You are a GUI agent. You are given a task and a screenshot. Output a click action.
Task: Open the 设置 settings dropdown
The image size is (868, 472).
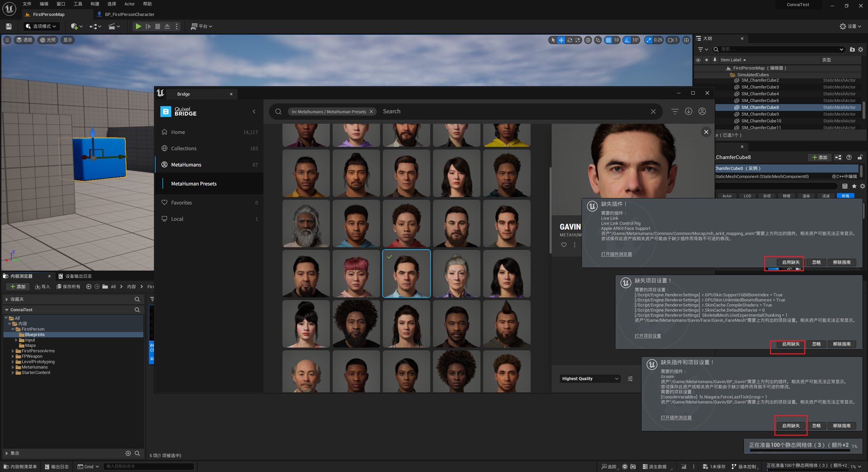[x=851, y=26]
